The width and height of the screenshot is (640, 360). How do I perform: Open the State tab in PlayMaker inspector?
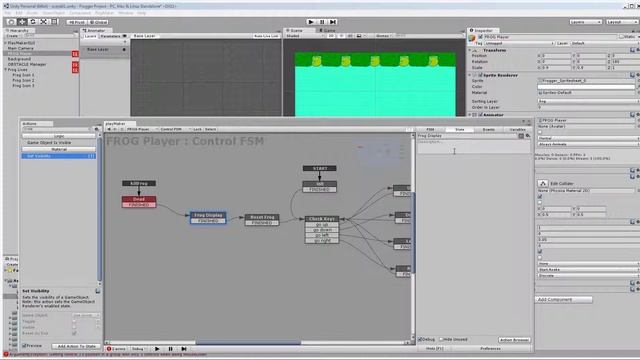click(x=460, y=129)
